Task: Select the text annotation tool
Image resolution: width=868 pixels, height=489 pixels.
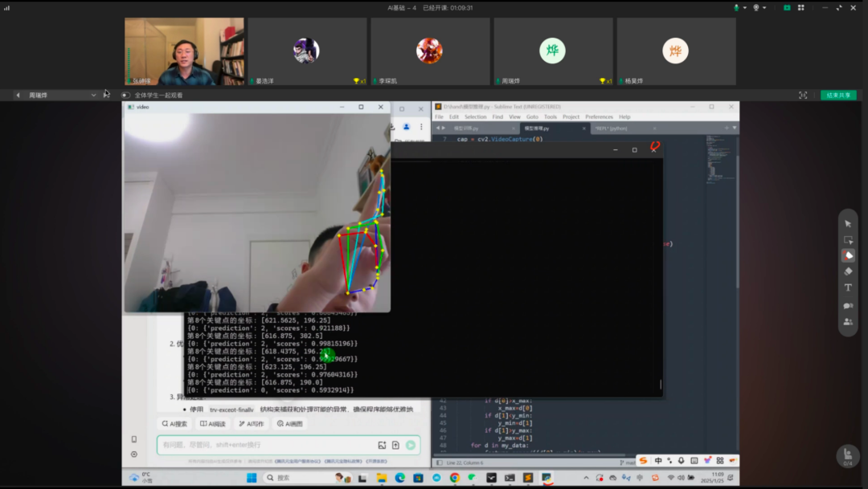Action: point(848,287)
